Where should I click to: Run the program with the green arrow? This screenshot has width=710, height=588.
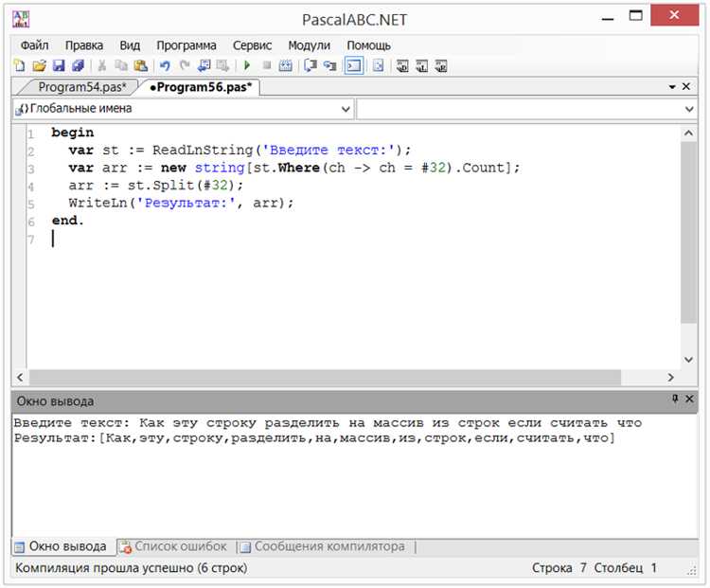tap(247, 66)
